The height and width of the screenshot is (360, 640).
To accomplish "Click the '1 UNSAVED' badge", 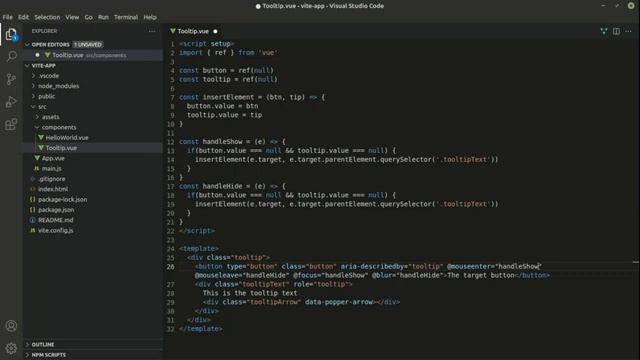I will click(88, 44).
